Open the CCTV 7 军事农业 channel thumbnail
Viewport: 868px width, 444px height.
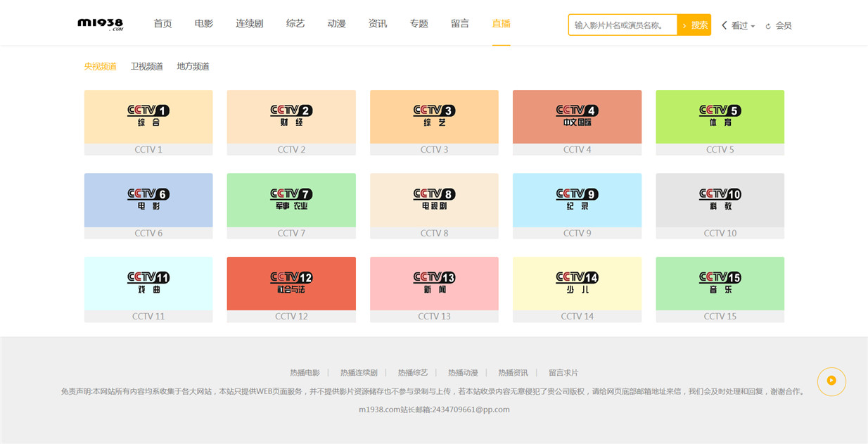[x=291, y=201]
